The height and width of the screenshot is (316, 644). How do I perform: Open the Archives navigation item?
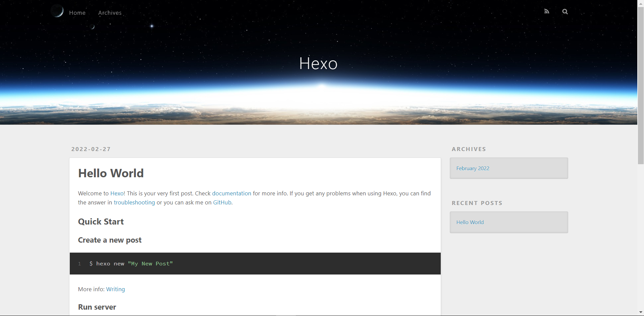110,13
